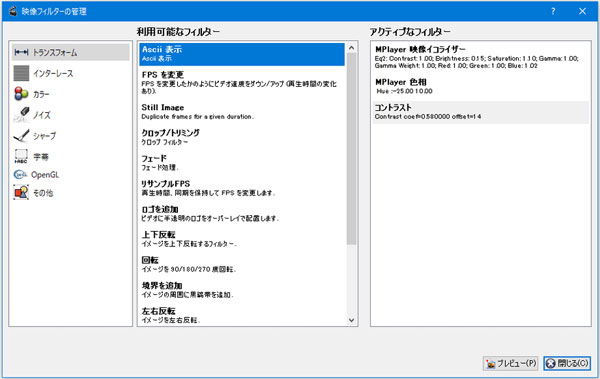Screen dimensions: 600x379
Task: Choose the 字幕 subtitle category icon
Action: tap(21, 157)
